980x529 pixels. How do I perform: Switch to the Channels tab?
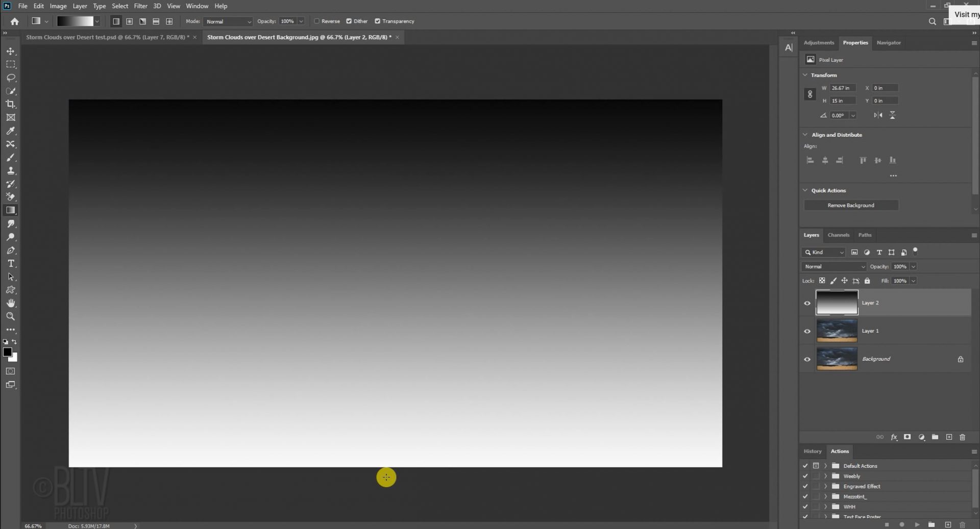(x=839, y=235)
